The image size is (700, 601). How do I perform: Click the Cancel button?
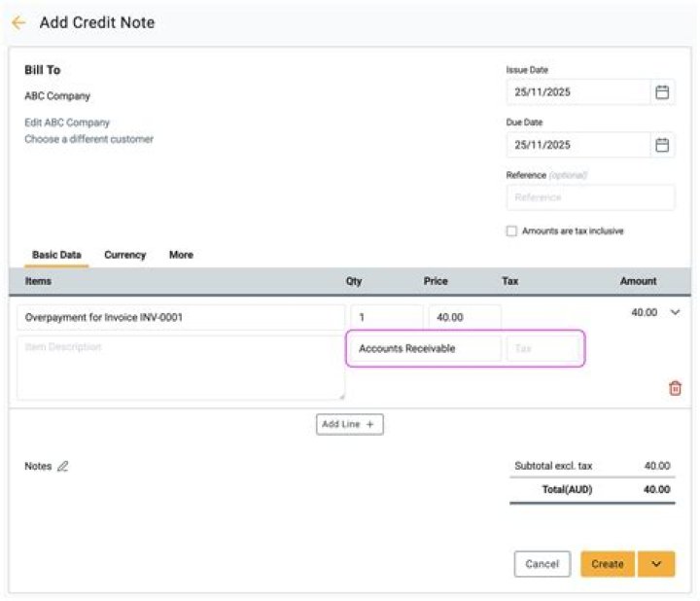(x=542, y=564)
